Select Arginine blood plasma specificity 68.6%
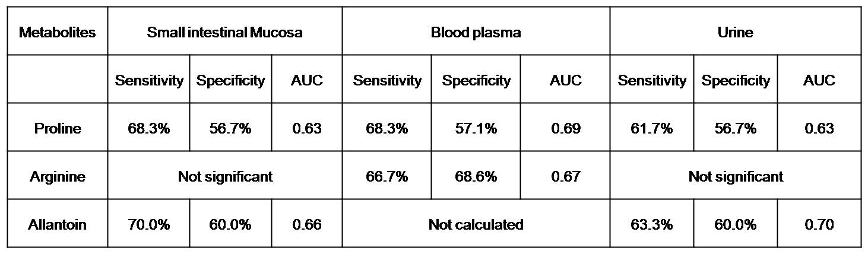868x254 pixels. pos(476,177)
